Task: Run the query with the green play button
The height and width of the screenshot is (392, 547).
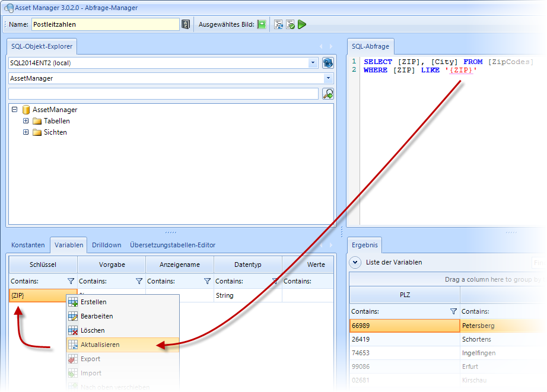Action: click(302, 24)
